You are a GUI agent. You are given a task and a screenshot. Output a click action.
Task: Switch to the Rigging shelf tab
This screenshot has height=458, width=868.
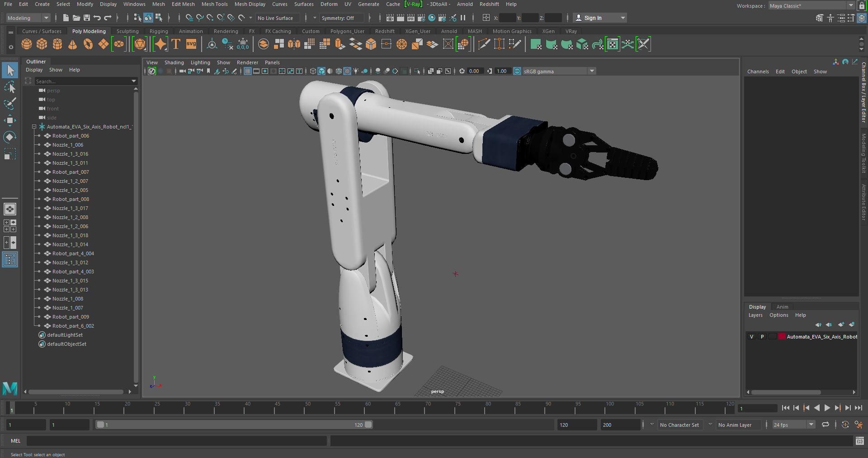[x=159, y=31]
